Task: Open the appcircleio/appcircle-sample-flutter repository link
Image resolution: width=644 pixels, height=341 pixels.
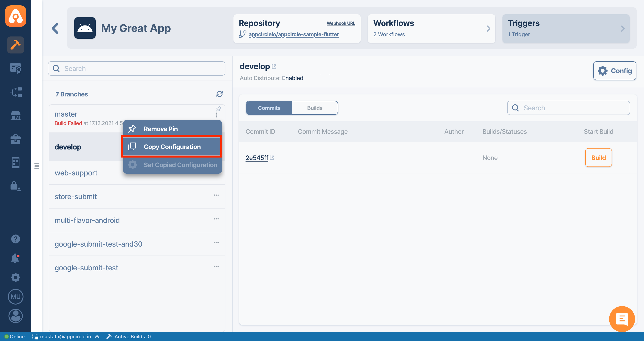Action: coord(294,34)
